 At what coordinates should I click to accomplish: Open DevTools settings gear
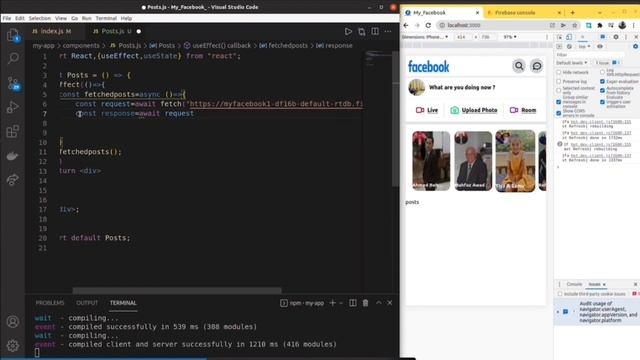(616, 37)
